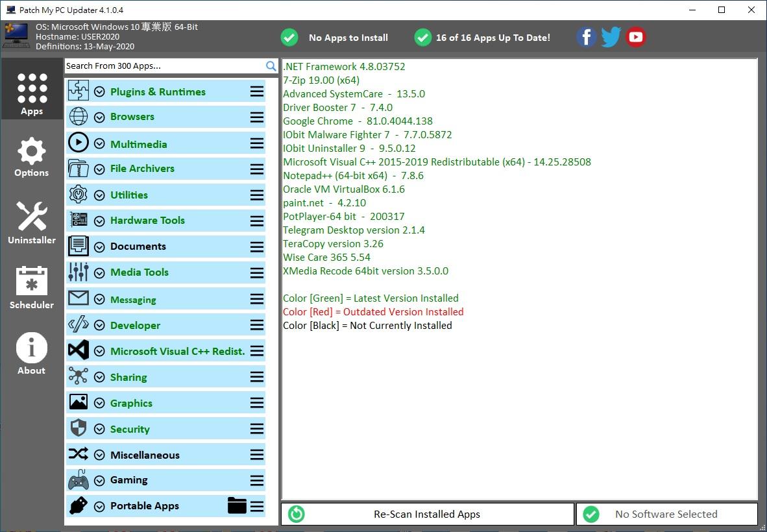Screen dimensions: 767x532
Task: Select the paint.net 4.2.10 entry
Action: pyautogui.click(x=324, y=202)
